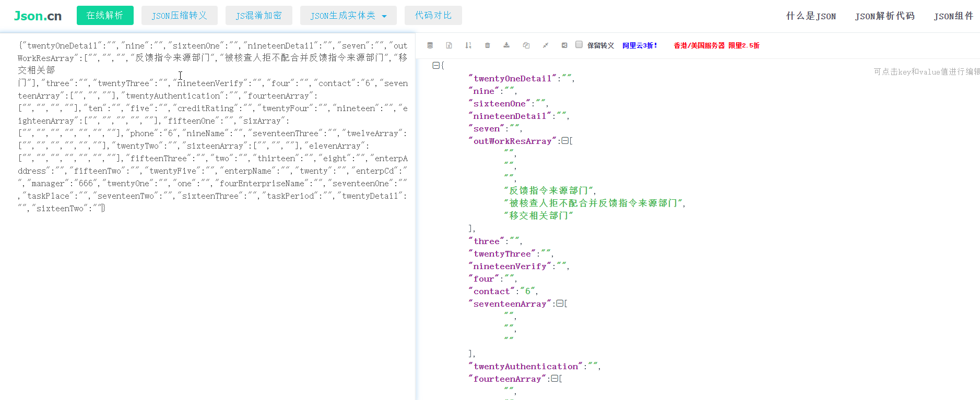Toggle the 保留转义 checkbox

579,44
